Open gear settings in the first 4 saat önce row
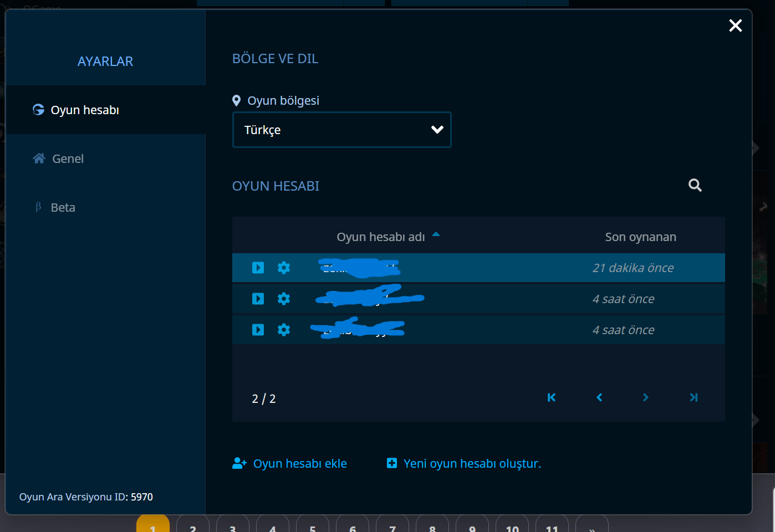 [x=284, y=299]
